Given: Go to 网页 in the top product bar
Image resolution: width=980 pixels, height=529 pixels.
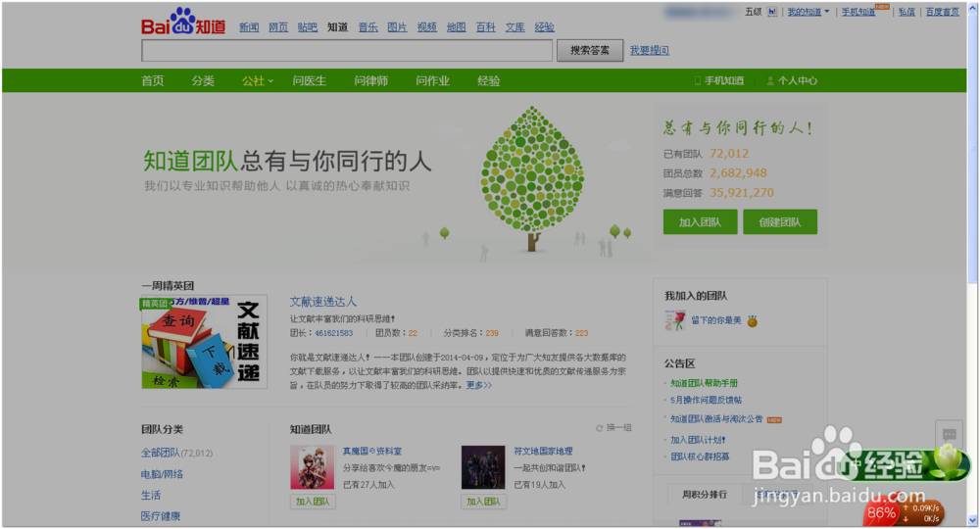Looking at the screenshot, I should [x=278, y=26].
